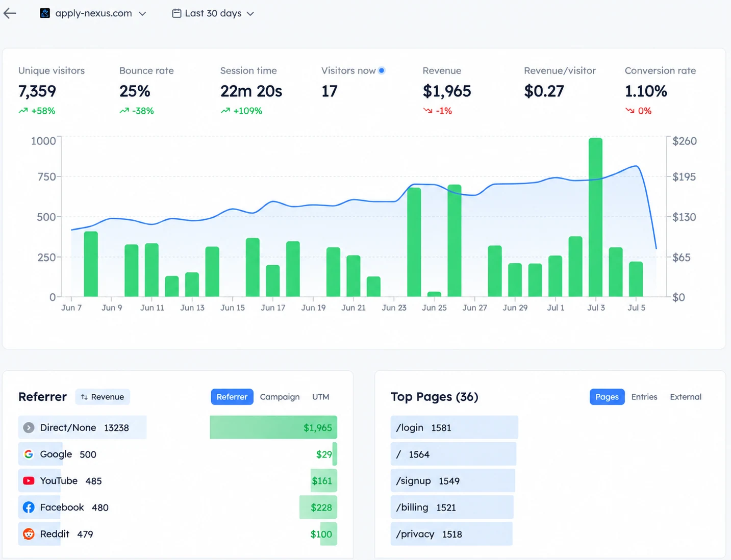
Task: Click the Facebook logo icon
Action: click(x=29, y=507)
